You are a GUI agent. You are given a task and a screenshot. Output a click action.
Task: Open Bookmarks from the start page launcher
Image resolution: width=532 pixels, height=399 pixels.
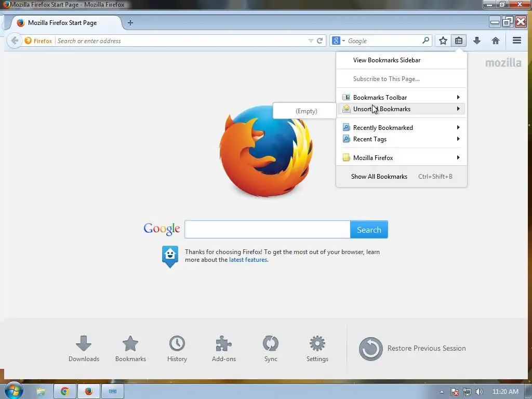(x=130, y=349)
